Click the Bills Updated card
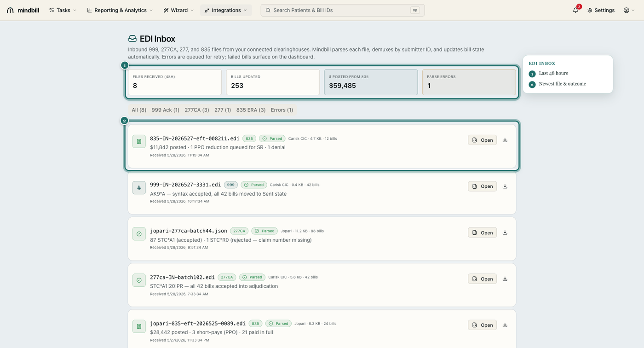This screenshot has height=348, width=644. (x=273, y=82)
